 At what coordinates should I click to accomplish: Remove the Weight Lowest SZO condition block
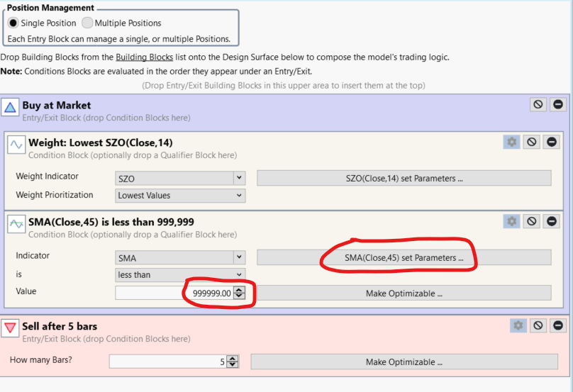(552, 142)
